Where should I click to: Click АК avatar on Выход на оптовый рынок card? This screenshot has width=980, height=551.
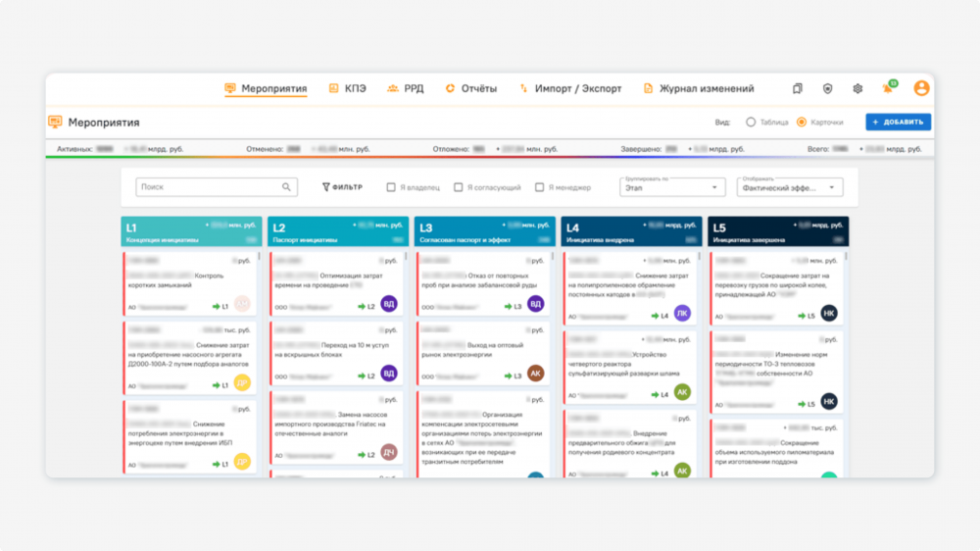point(536,374)
